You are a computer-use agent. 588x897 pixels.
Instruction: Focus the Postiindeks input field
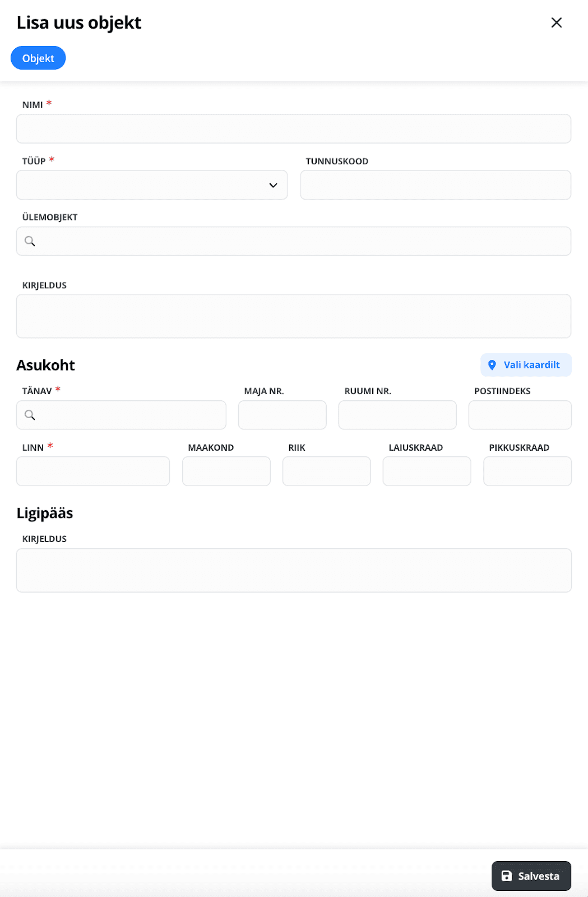520,415
